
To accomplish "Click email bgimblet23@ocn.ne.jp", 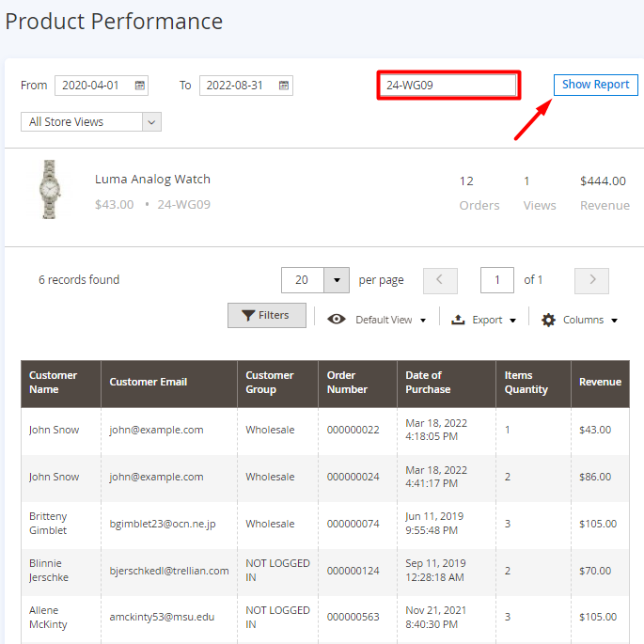I will click(163, 524).
